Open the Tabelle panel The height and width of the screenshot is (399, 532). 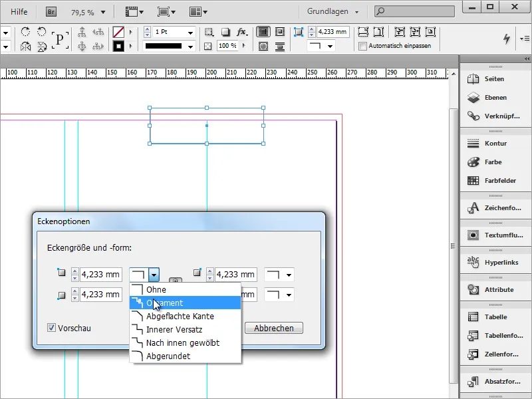(495, 317)
